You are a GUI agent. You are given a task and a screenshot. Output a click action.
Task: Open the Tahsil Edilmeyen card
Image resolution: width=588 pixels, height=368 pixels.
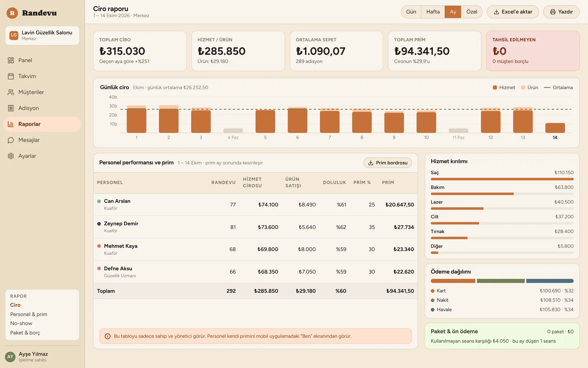pos(533,51)
